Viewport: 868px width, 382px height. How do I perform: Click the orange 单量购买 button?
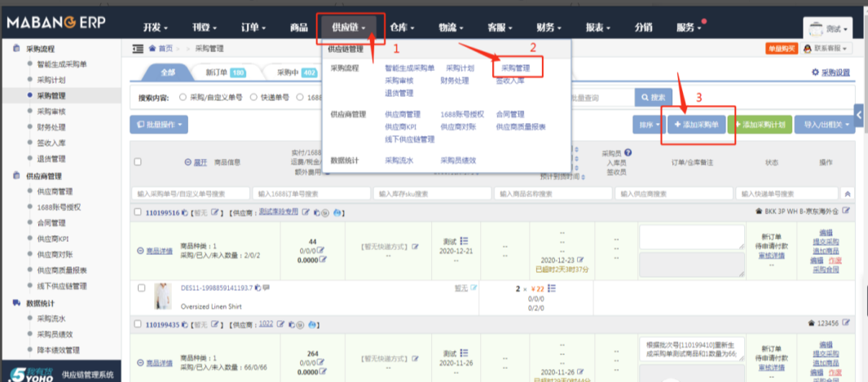[x=782, y=49]
